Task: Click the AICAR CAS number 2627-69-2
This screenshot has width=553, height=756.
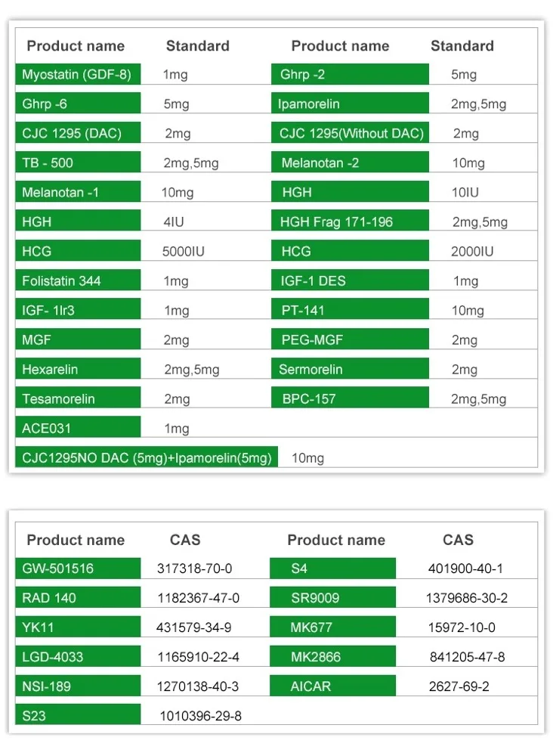Action: 459,686
